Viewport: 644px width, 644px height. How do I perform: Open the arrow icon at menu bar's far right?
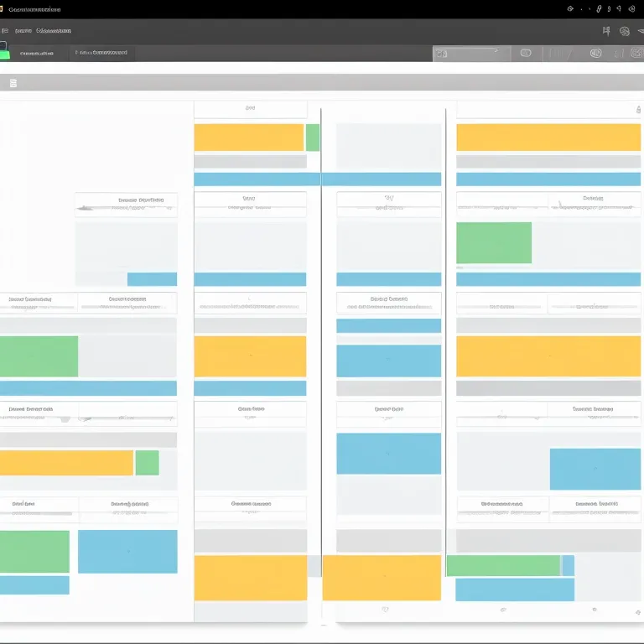pos(639,32)
